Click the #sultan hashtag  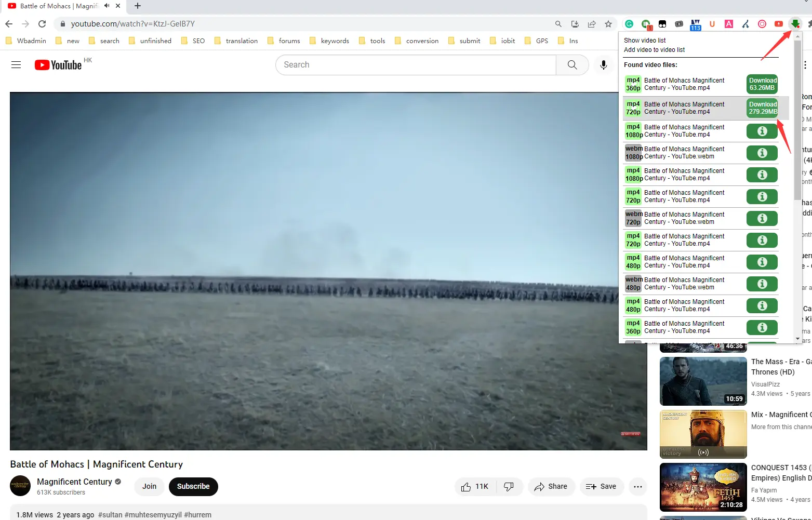(110, 515)
